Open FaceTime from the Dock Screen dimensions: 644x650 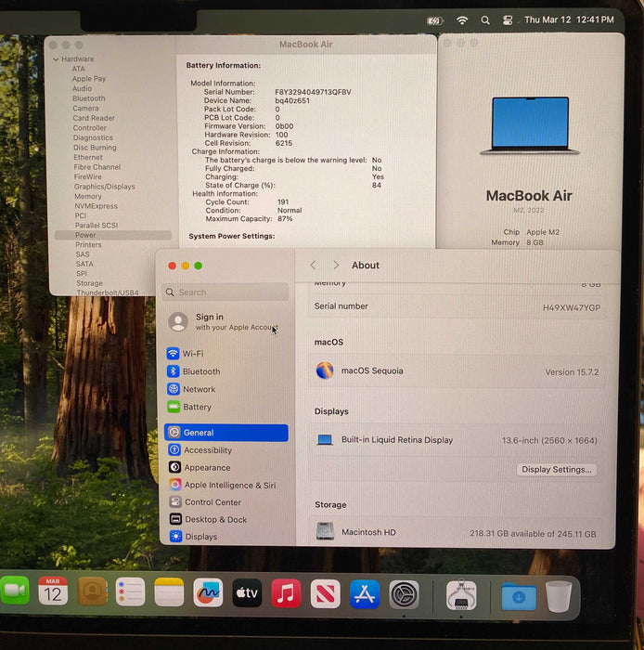pyautogui.click(x=15, y=591)
